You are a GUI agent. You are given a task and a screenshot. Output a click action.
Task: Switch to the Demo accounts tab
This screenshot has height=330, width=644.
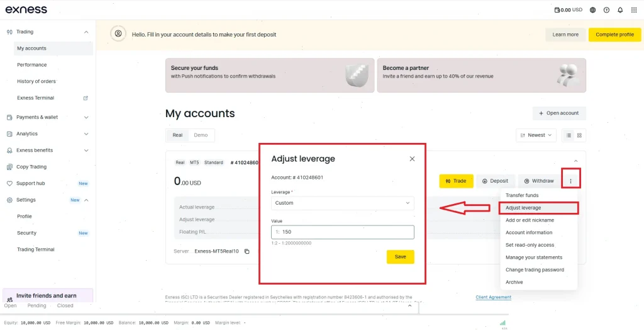(x=201, y=135)
